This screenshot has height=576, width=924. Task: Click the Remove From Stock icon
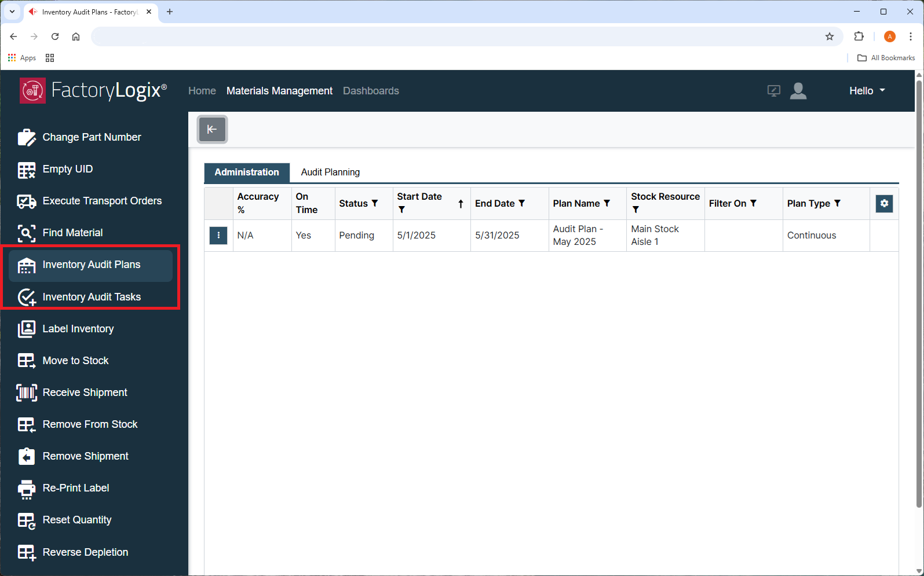tap(27, 425)
